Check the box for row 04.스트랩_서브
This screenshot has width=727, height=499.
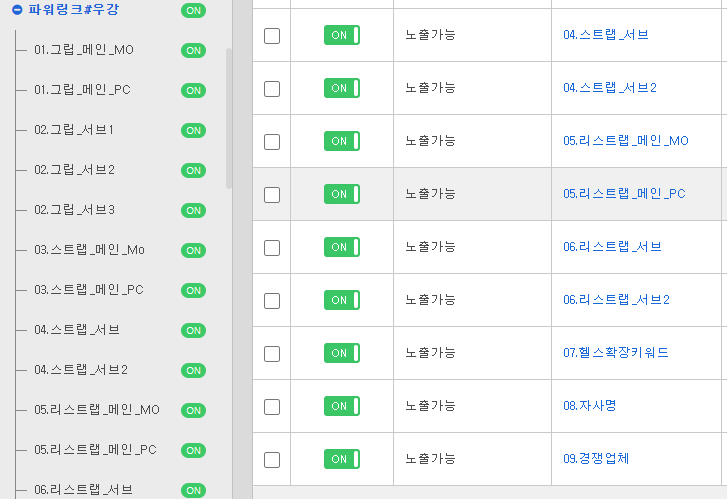[x=272, y=36]
